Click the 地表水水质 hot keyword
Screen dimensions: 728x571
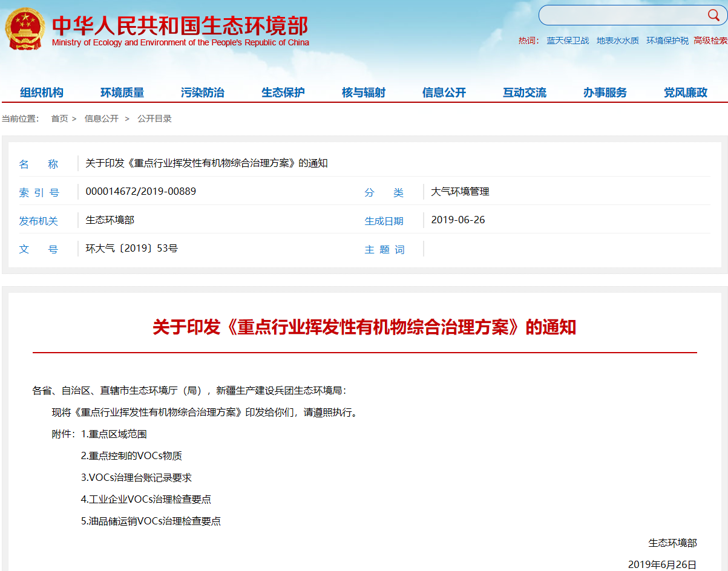tap(617, 41)
